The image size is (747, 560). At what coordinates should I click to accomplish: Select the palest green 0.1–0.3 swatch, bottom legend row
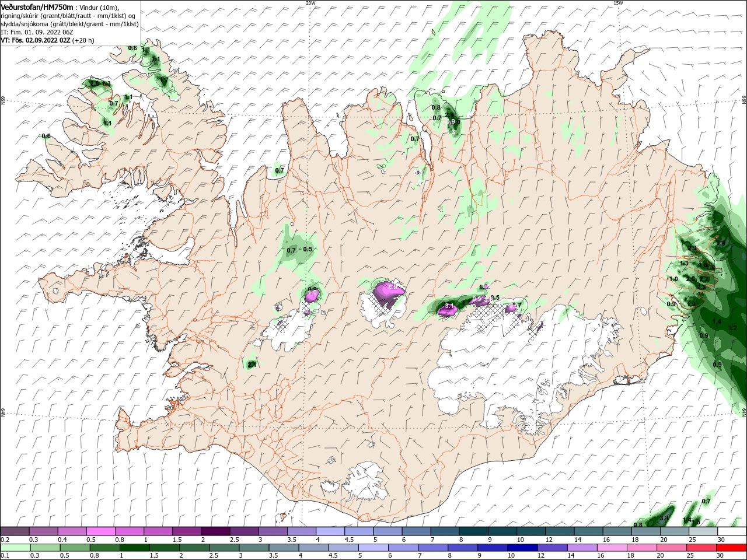pos(15,548)
